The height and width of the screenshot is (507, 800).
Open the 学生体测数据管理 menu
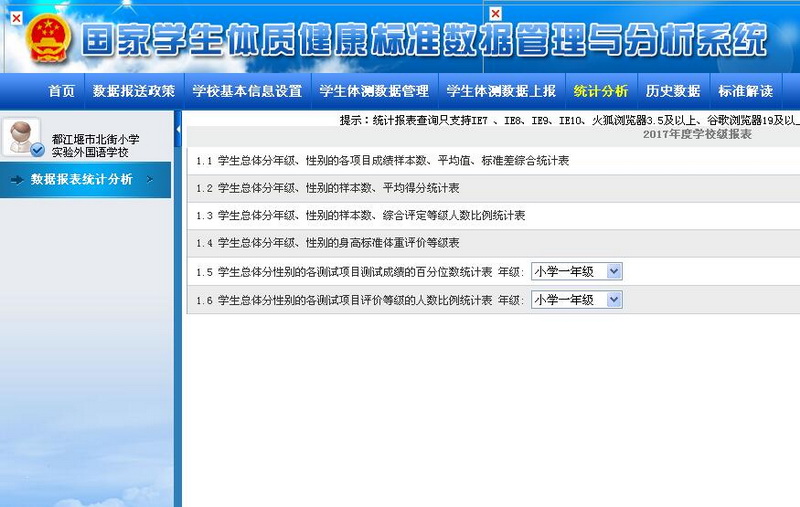point(374,91)
